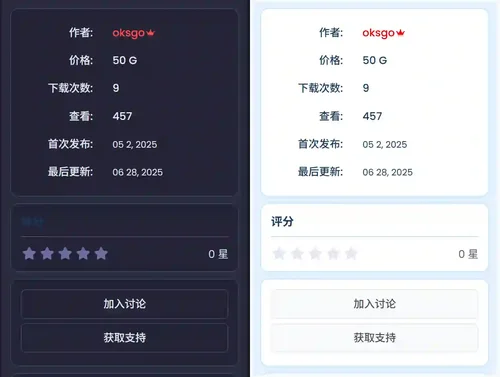Click 获取支持 button in light panel
This screenshot has width=500, height=377.
click(x=375, y=338)
